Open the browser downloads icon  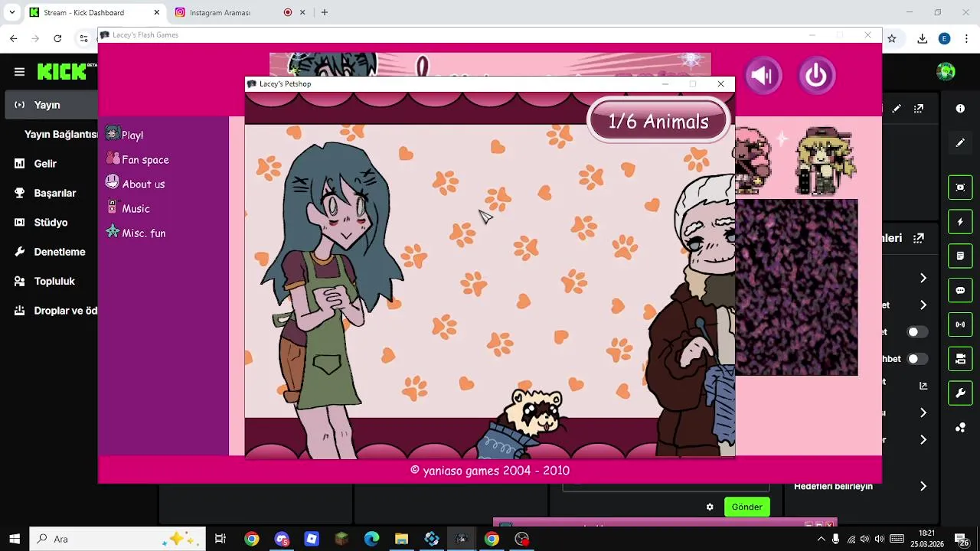[923, 38]
